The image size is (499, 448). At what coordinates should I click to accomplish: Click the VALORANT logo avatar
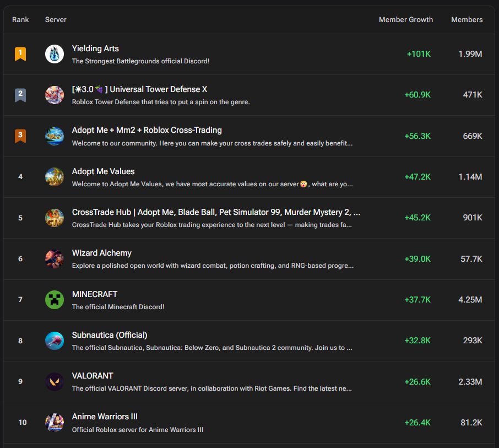pyautogui.click(x=55, y=381)
